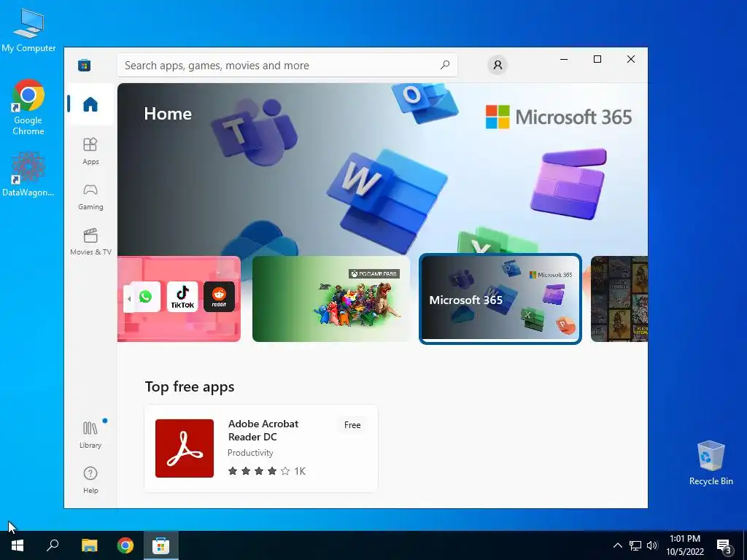
Task: Click the carousel previous arrow
Action: coord(128,299)
